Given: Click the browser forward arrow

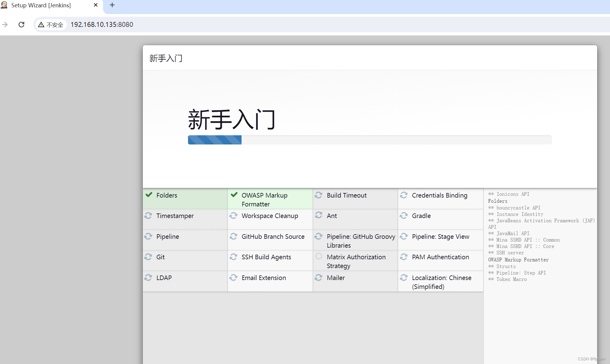Looking at the screenshot, I should tap(5, 24).
